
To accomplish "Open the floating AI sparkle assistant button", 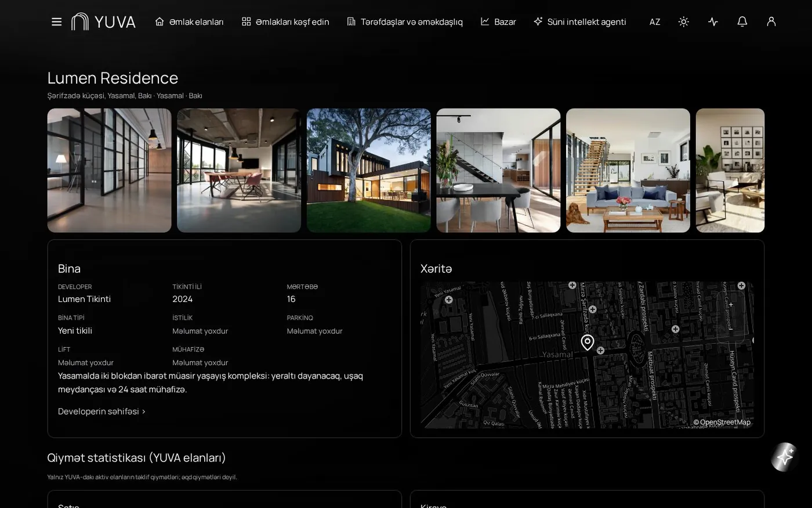I will pos(785,457).
